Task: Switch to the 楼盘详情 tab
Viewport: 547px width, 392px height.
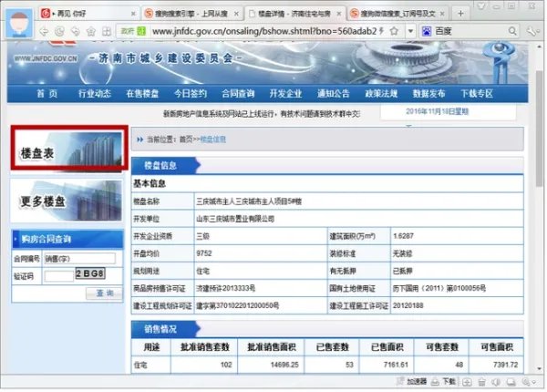Action: [x=294, y=14]
